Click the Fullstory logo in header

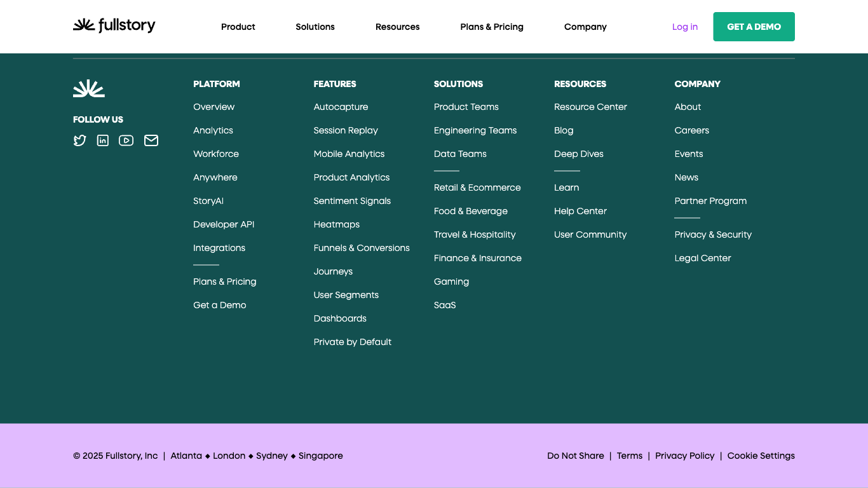click(114, 25)
